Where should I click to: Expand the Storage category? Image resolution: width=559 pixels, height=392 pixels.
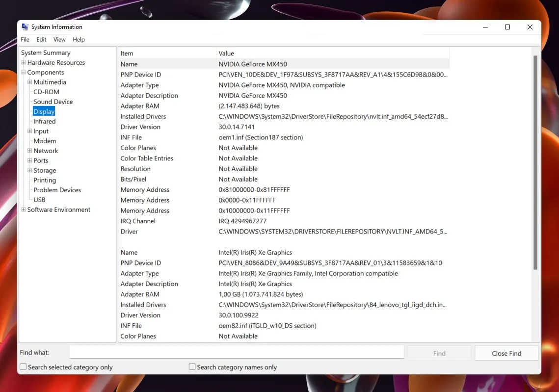pyautogui.click(x=30, y=171)
